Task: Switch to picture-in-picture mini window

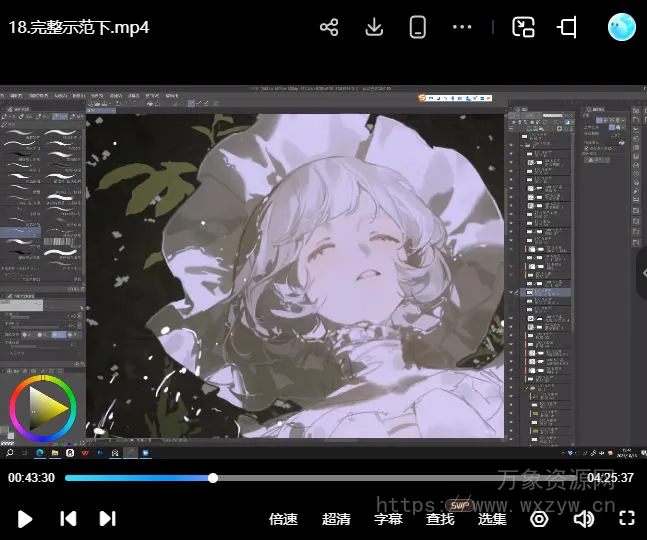Action: click(523, 28)
